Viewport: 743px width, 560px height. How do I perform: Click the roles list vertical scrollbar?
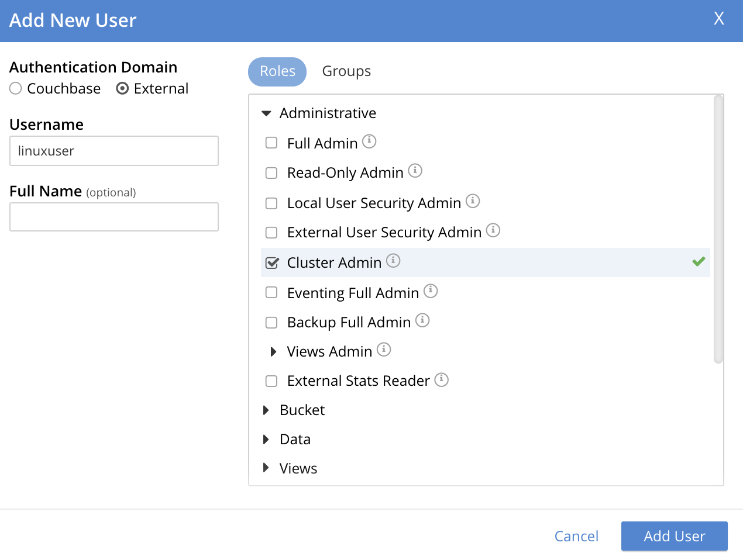tap(718, 229)
